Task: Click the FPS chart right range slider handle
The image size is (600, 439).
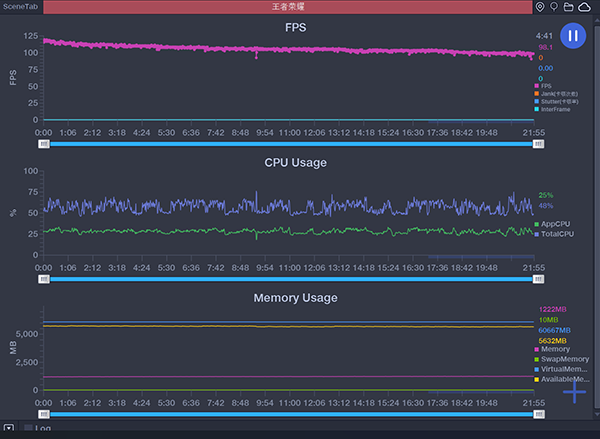Action: tap(539, 144)
